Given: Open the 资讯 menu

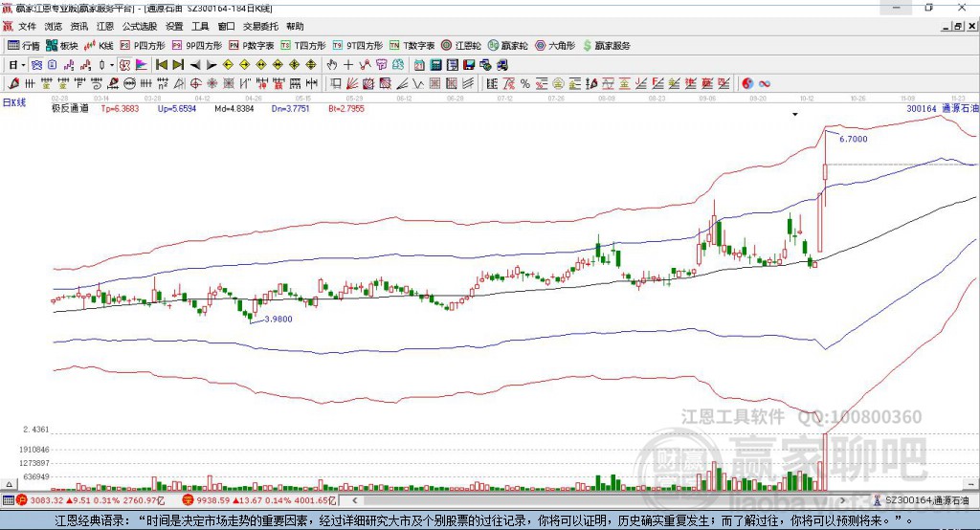Looking at the screenshot, I should (x=78, y=26).
